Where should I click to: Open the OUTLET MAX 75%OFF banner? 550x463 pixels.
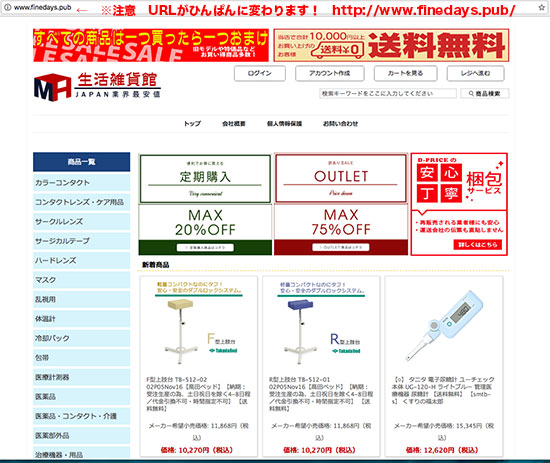(341, 204)
